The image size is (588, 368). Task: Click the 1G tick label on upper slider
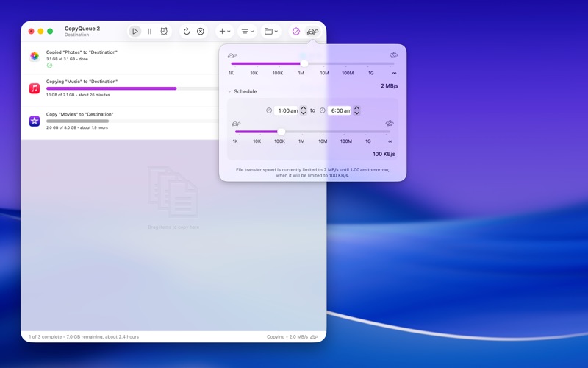[x=371, y=73]
